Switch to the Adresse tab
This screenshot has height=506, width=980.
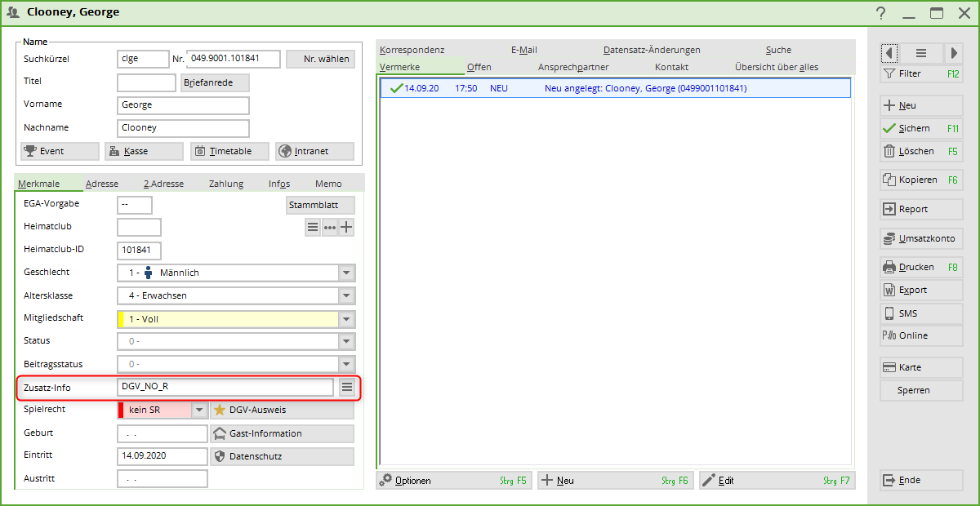[x=102, y=184]
